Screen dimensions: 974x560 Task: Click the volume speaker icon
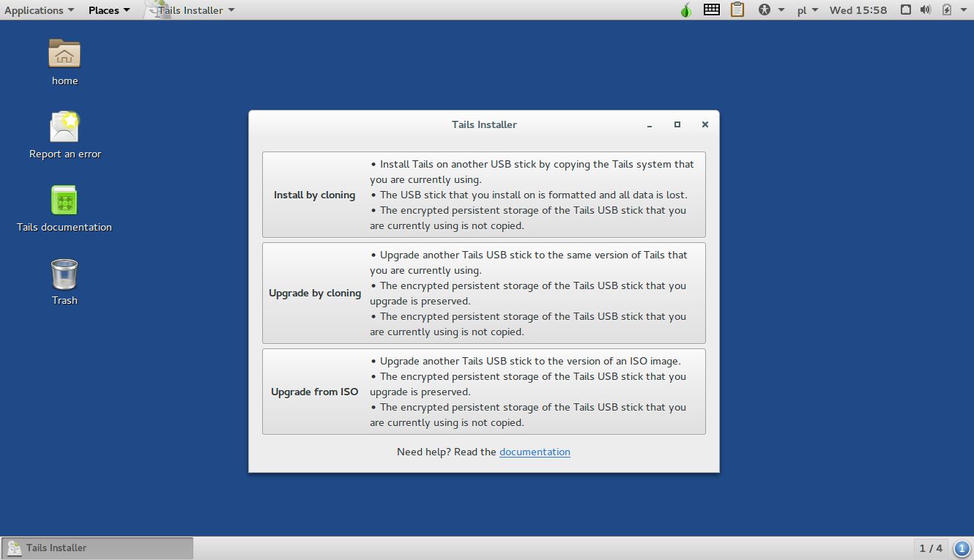(926, 10)
